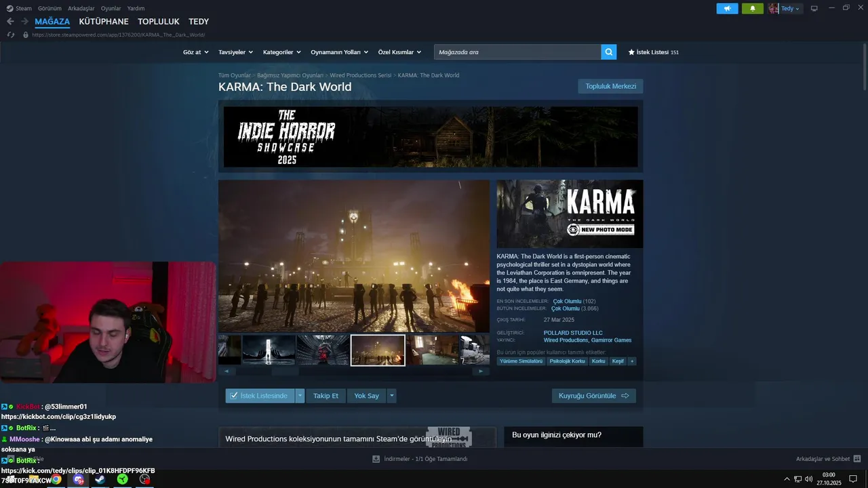Select the Psikolojik Korku tag

click(x=567, y=361)
